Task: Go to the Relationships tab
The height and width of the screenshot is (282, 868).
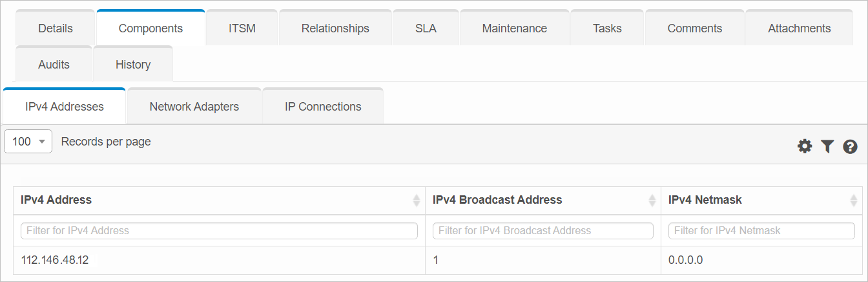Action: click(335, 28)
